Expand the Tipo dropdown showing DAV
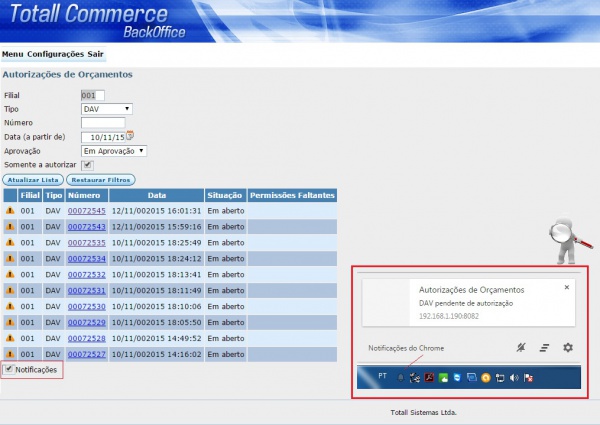 tap(107, 108)
